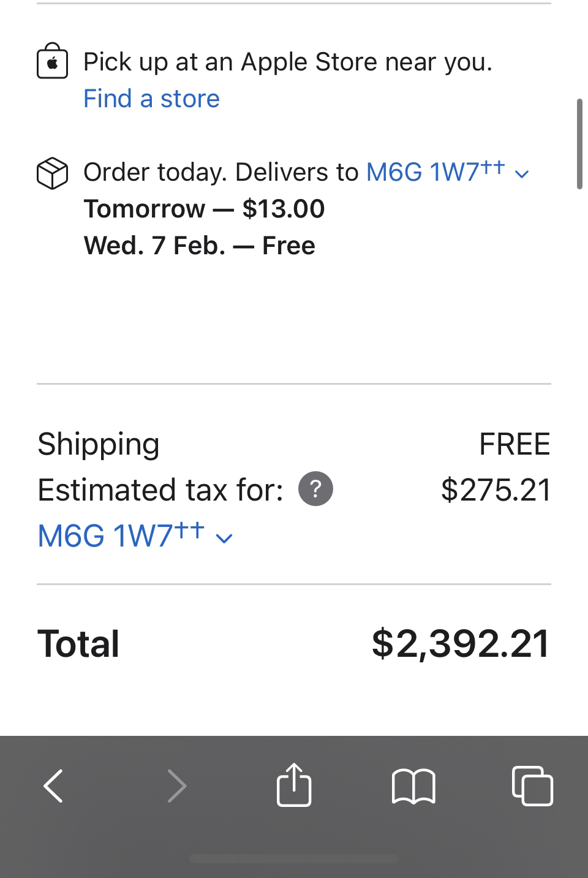Tap Safari's forward arrow
Screen dimensions: 588x878
coord(176,785)
